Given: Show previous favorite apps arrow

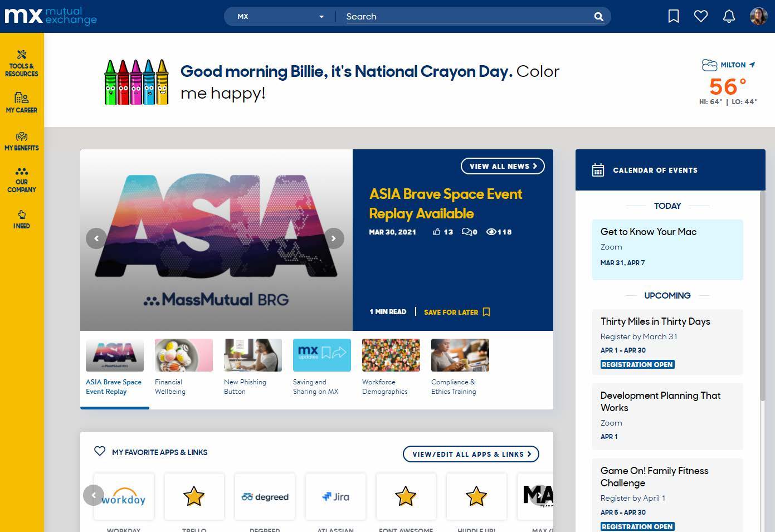Looking at the screenshot, I should 94,495.
